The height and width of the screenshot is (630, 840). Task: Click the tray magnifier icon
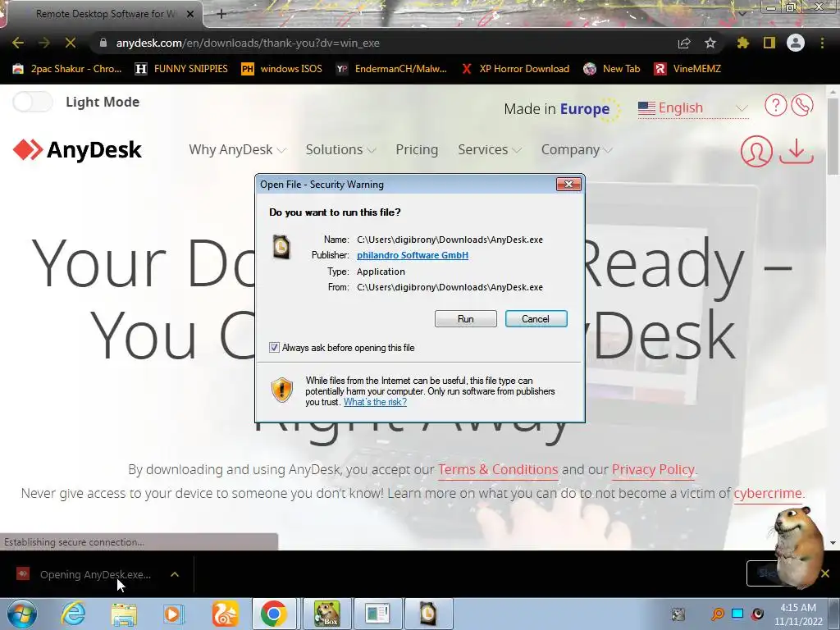[x=717, y=614]
